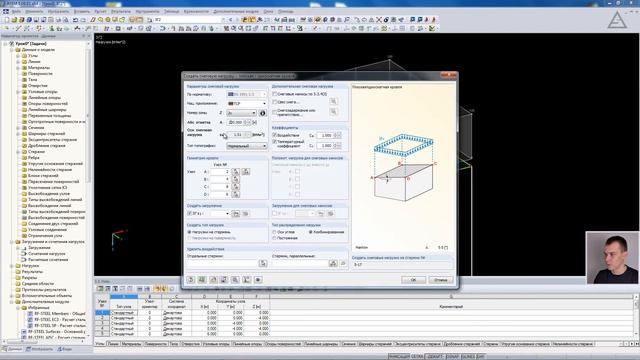Image resolution: width=640 pixels, height=360 pixels.
Task: Collapse Загружения и сочетания нагрузок node
Action: pyautogui.click(x=12, y=242)
